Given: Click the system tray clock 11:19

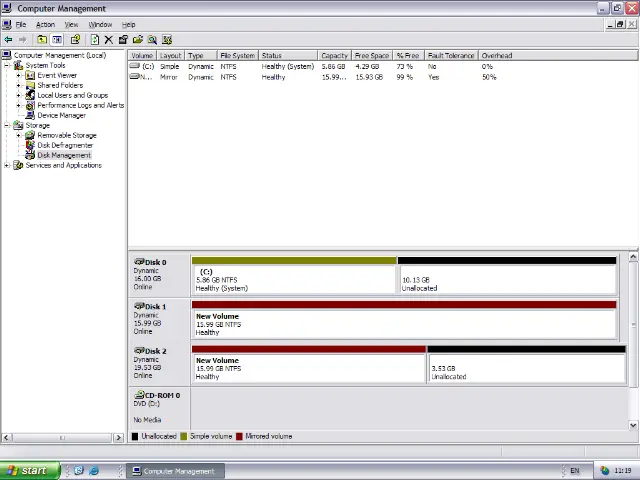Looking at the screenshot, I should [623, 471].
